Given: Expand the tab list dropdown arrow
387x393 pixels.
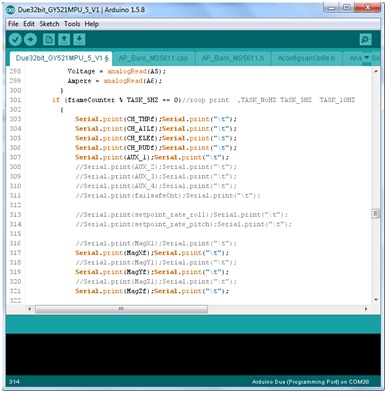Looking at the screenshot, I should click(x=366, y=58).
